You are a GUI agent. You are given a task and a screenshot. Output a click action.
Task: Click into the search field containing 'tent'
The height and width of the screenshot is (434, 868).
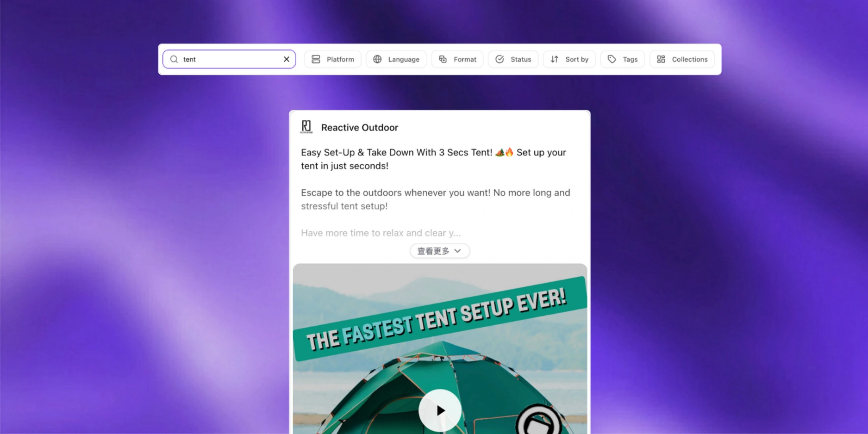click(x=230, y=59)
